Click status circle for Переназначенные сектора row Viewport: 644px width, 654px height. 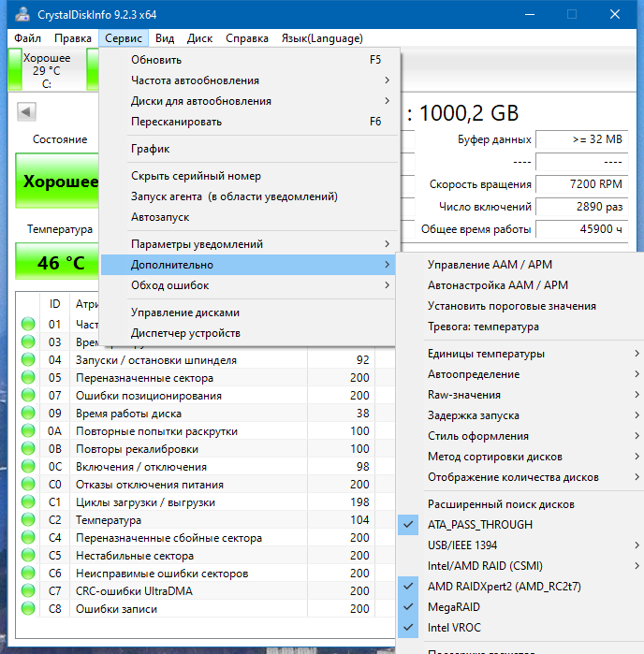click(28, 377)
